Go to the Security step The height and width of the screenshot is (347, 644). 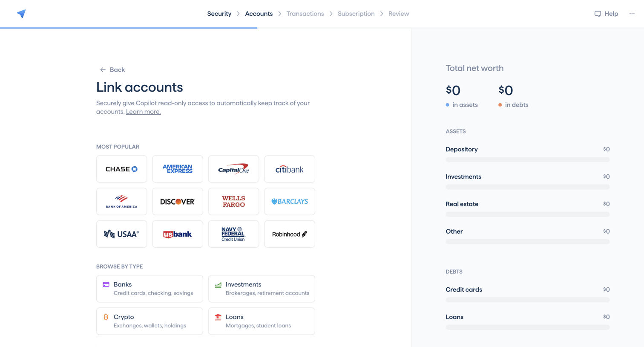point(219,14)
